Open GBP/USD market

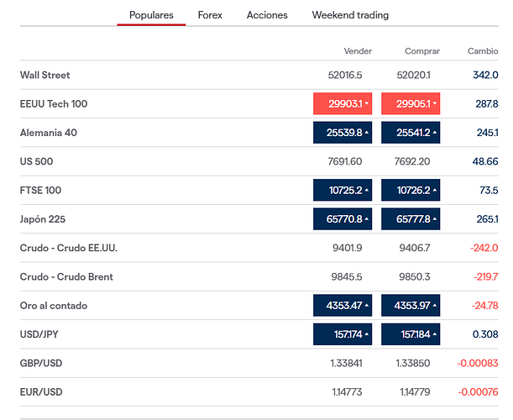(x=41, y=363)
